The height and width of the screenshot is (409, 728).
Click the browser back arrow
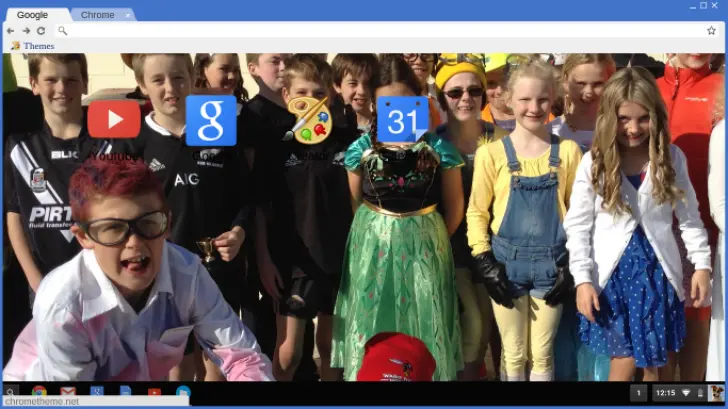click(12, 30)
